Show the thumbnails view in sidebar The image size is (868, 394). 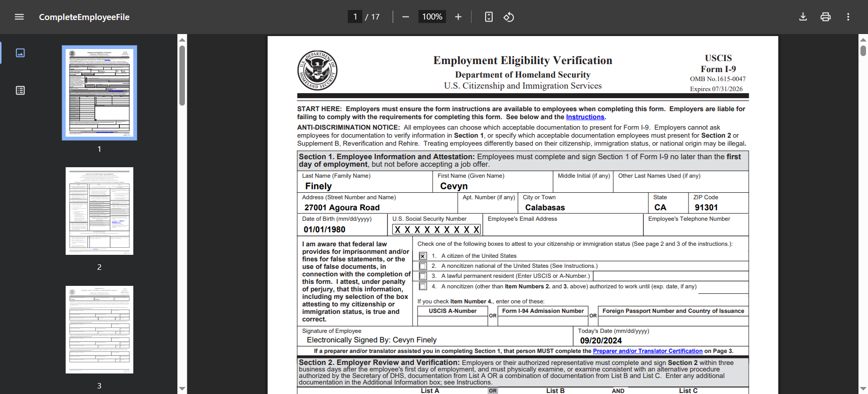pos(20,53)
